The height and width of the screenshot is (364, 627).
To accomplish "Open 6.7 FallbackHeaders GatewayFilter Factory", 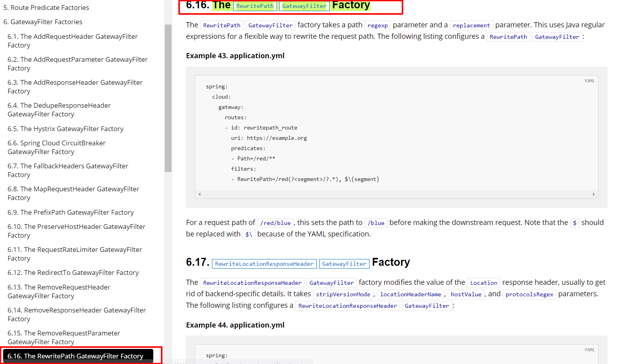I will click(x=68, y=170).
